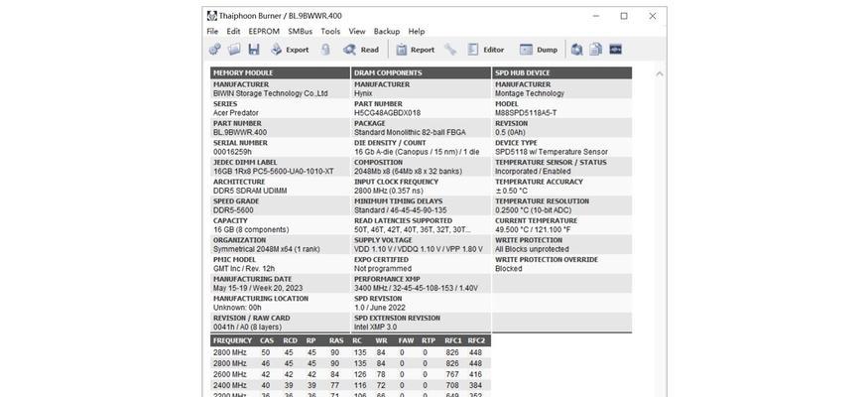Minimize the Thaiphoon Burner window
The width and height of the screenshot is (868, 397).
click(x=595, y=16)
